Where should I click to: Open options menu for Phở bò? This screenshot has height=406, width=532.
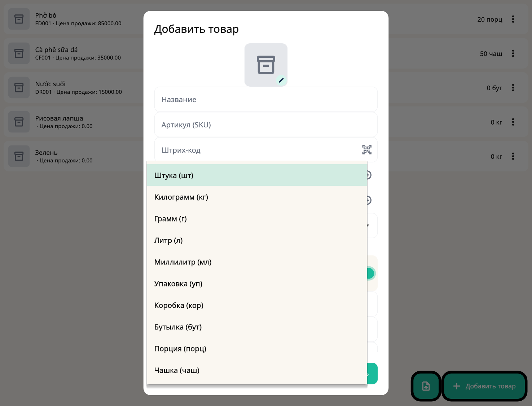[x=513, y=19]
